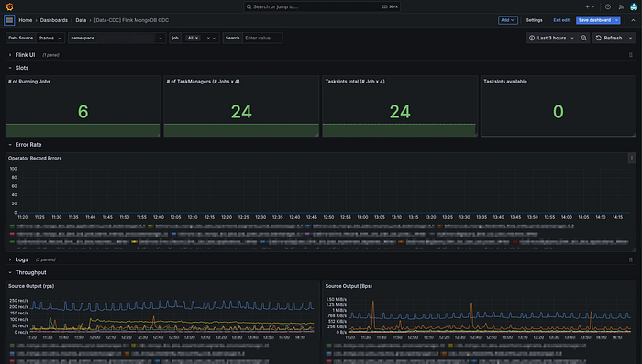Click the (1 panel) label beside Flink UI
The image size is (642, 364).
[50, 55]
